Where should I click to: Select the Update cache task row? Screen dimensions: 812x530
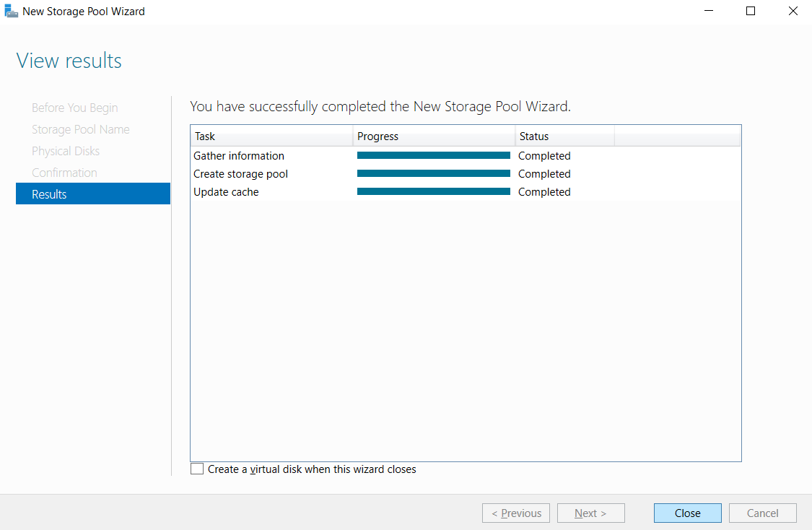[466, 191]
